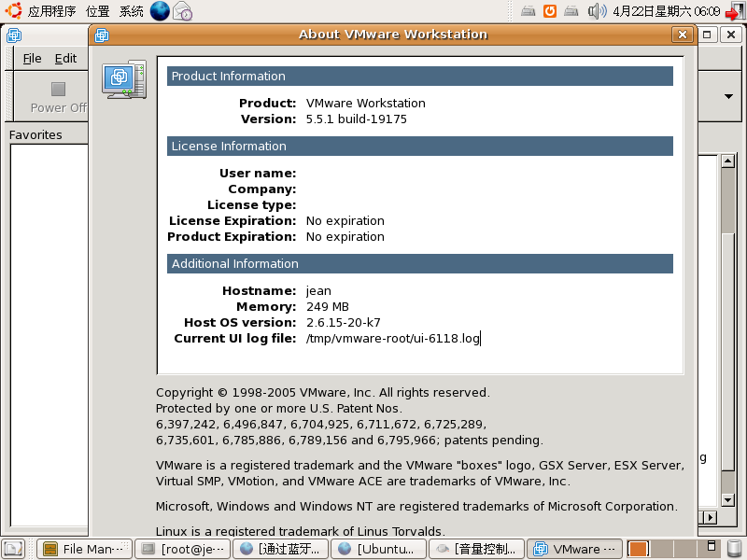Click the Power Off toolbar button
The height and width of the screenshot is (560, 747).
[58, 97]
